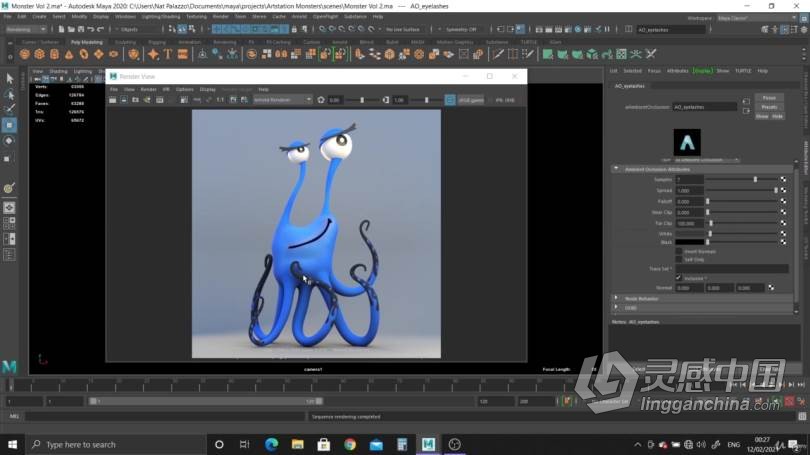The image size is (810, 455).
Task: Open the Workspace Maya Classic dropdown
Action: [757, 18]
